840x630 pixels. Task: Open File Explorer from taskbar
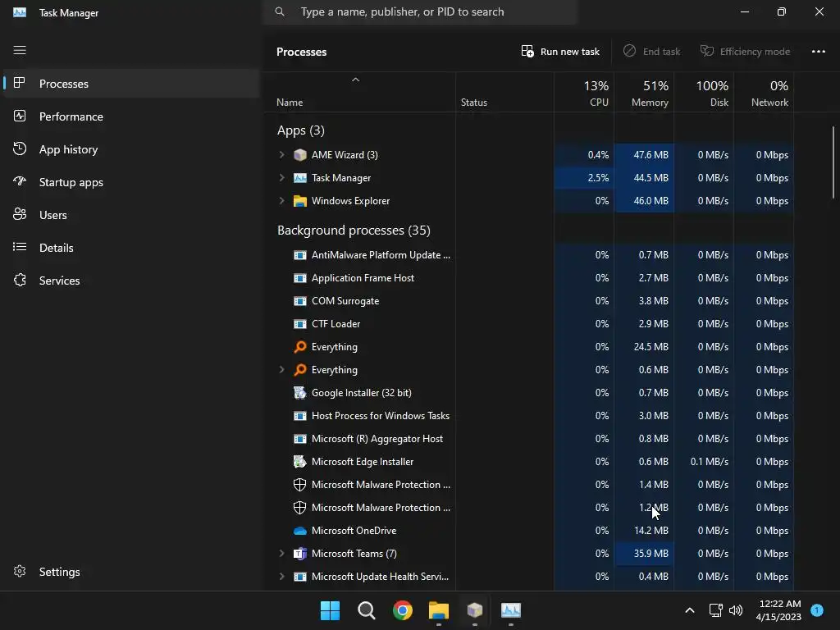coord(439,610)
